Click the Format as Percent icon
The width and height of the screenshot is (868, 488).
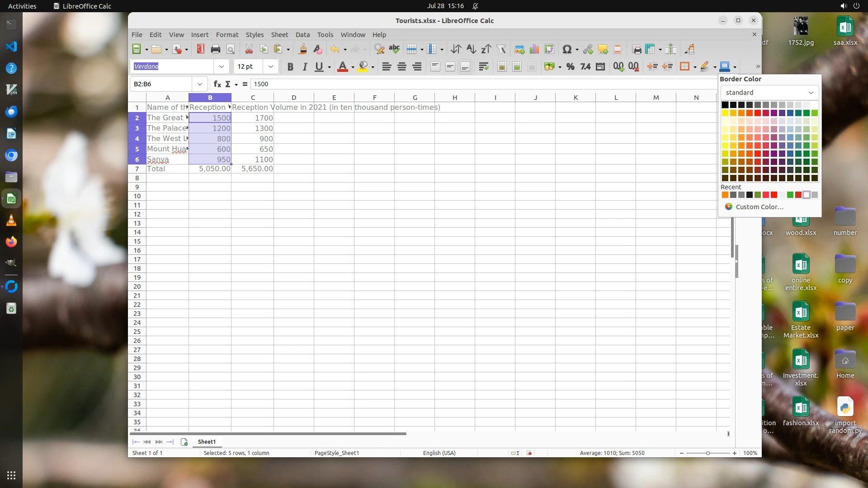pyautogui.click(x=570, y=67)
